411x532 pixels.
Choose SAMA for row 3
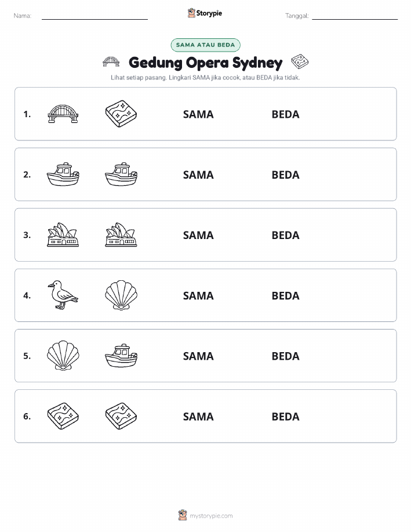coord(198,235)
